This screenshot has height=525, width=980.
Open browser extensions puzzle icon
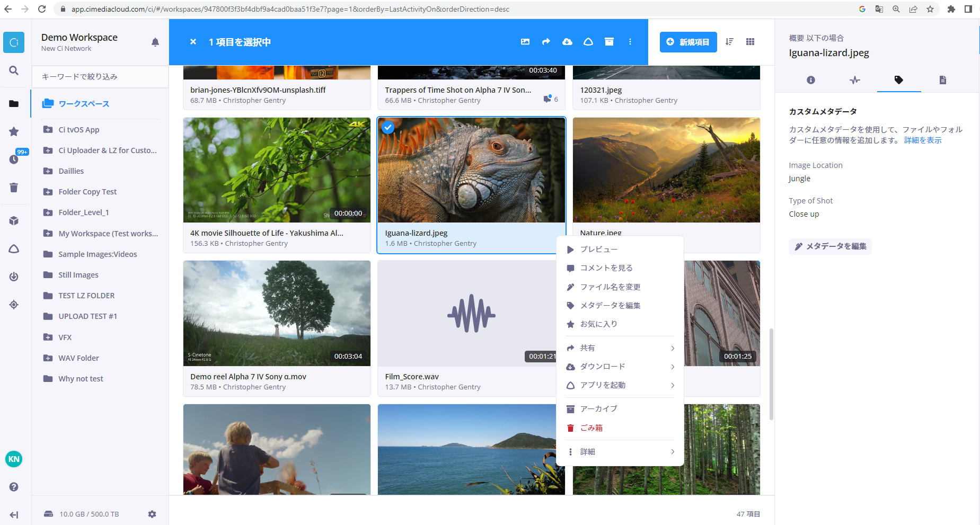tap(951, 9)
